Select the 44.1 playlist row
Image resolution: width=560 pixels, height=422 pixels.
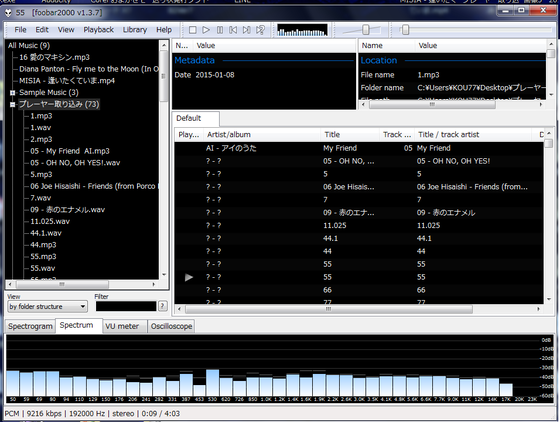[359, 238]
